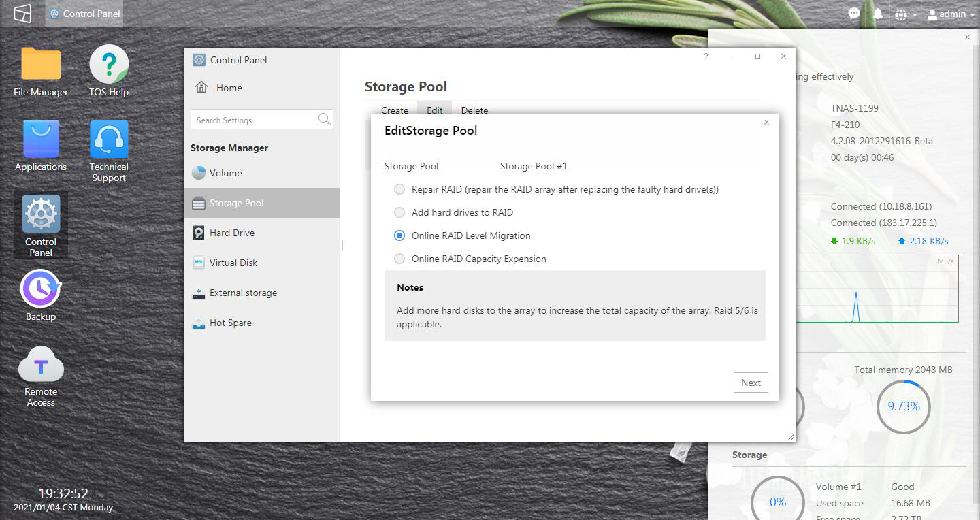Open the language globe dropdown
Screen dimensions: 980x520
906,14
